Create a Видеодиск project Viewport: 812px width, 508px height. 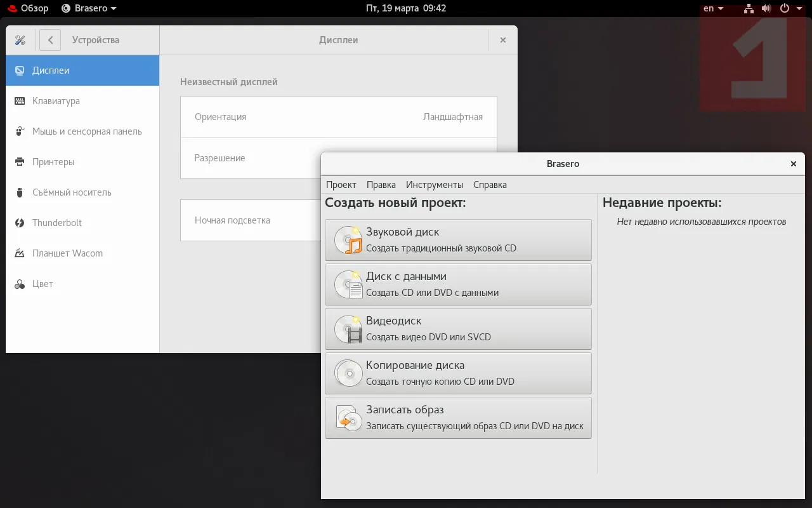point(458,329)
